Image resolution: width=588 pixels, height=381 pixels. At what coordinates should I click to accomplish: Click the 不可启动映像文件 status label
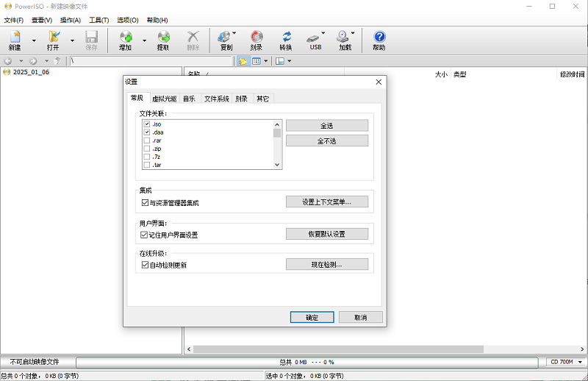[35, 362]
